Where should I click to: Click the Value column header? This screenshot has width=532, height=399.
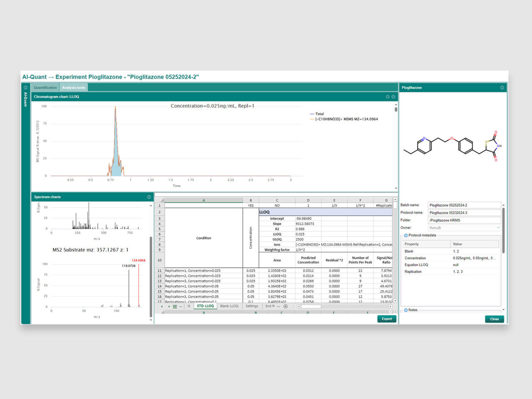coord(475,244)
